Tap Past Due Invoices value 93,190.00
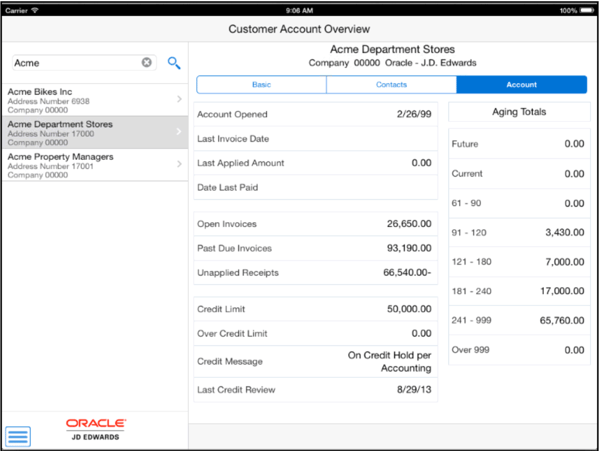Screen dimensions: 600x451 [x=409, y=248]
